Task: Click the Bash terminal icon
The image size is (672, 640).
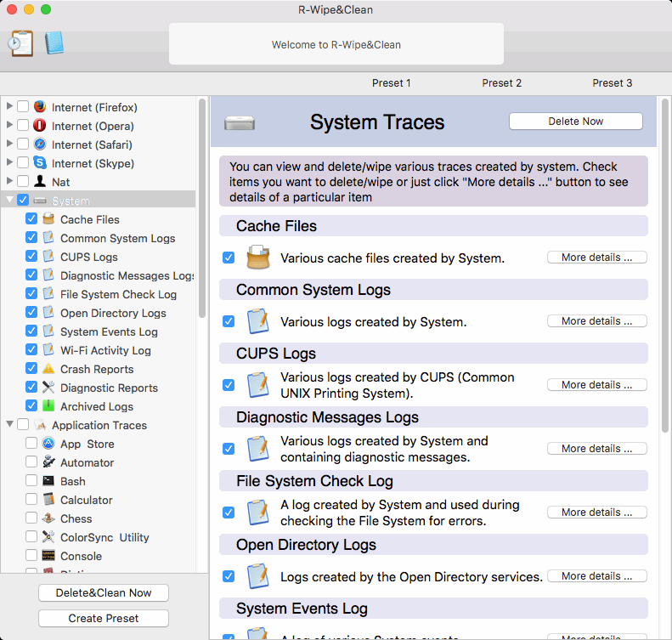Action: click(48, 480)
